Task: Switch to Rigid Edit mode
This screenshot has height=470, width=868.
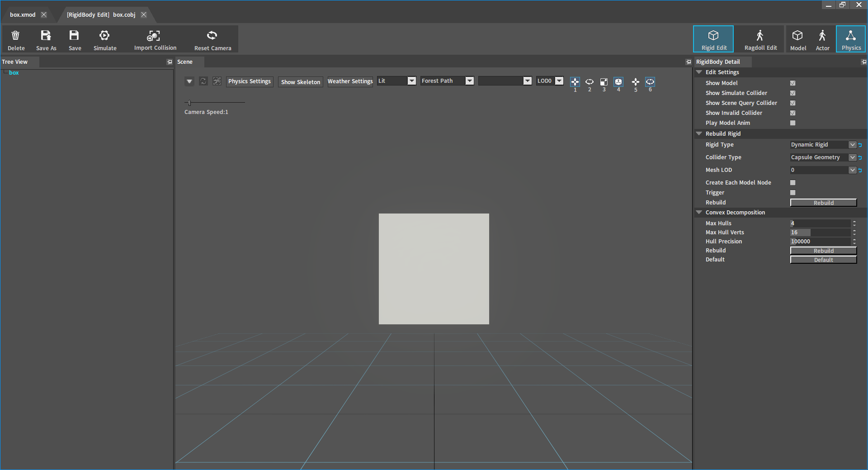Action: pyautogui.click(x=713, y=39)
